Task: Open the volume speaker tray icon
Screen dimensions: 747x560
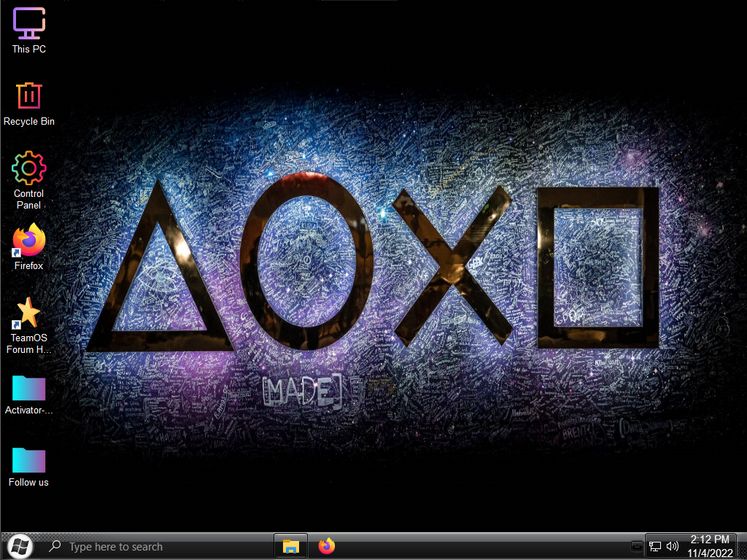Action: click(672, 546)
